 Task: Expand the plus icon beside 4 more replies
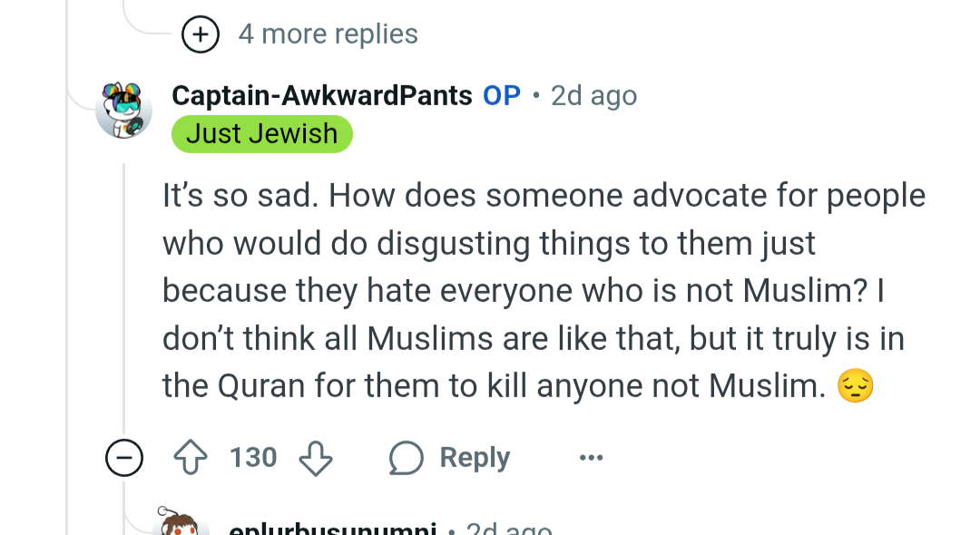[x=201, y=34]
